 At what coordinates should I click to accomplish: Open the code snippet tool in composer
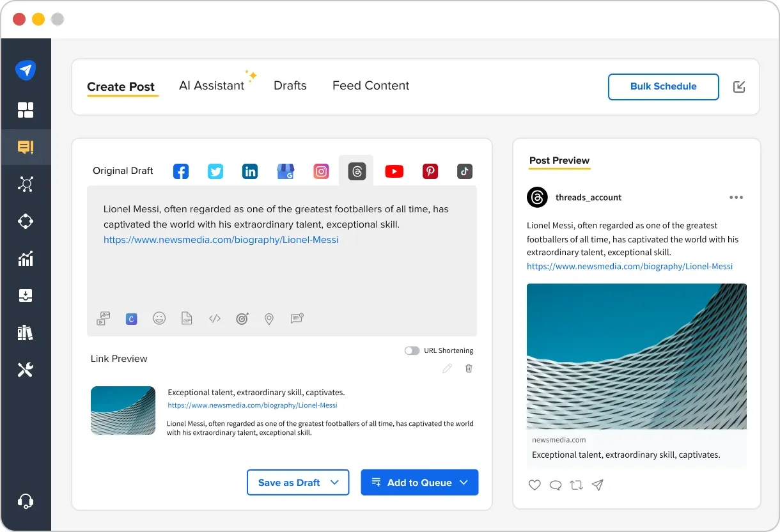(214, 318)
